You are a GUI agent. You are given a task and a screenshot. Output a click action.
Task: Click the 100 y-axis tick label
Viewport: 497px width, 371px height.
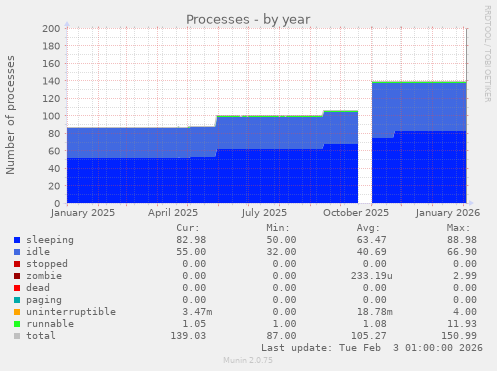pyautogui.click(x=51, y=116)
